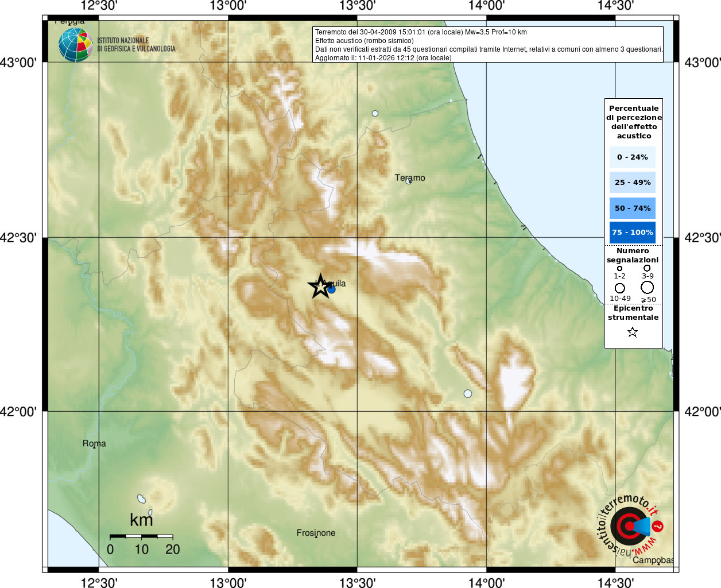This screenshot has width=721, height=588.
Task: Click the epicenter star near L'Aquila
Action: tap(320, 286)
